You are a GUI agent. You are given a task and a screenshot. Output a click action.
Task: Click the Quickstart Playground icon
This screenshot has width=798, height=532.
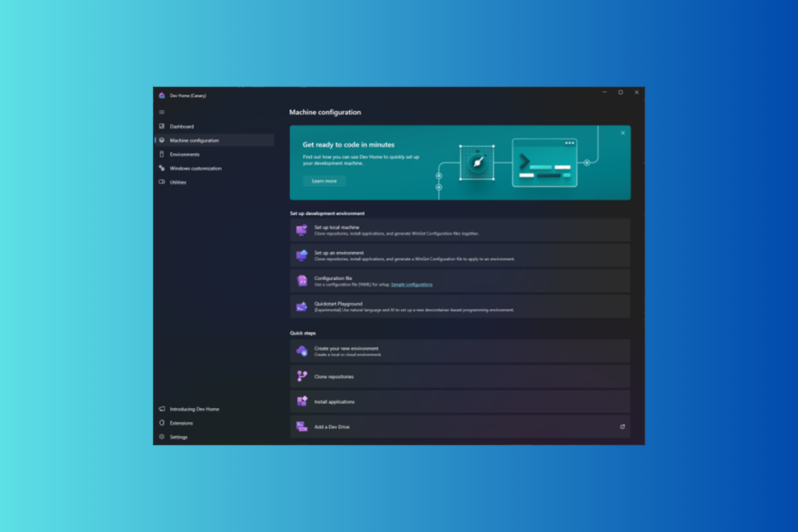click(301, 306)
